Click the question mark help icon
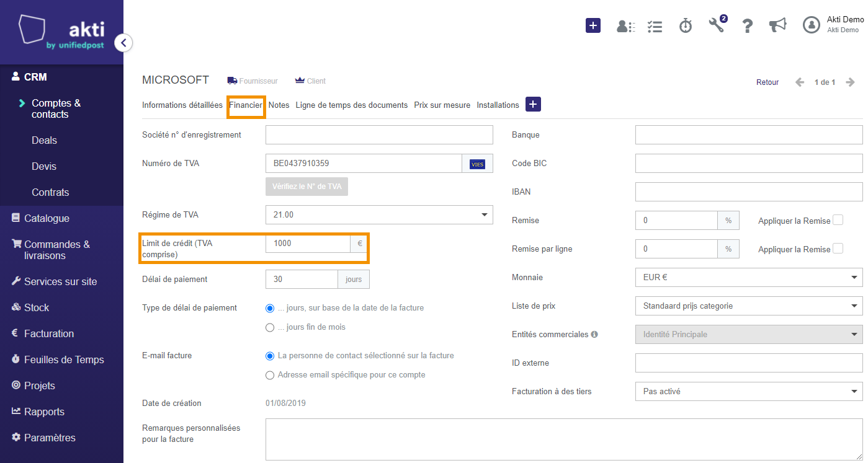Screen dimensions: 868x463 (x=748, y=25)
